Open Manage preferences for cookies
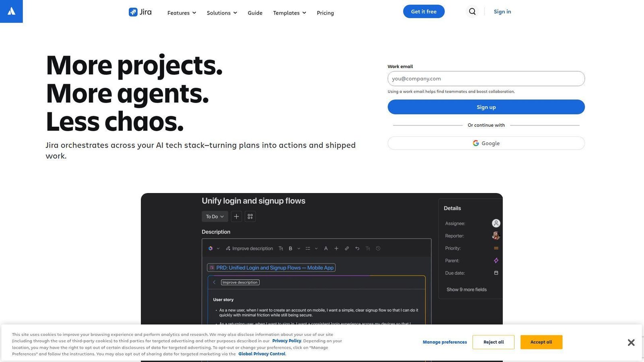Image resolution: width=644 pixels, height=362 pixels. [x=445, y=342]
